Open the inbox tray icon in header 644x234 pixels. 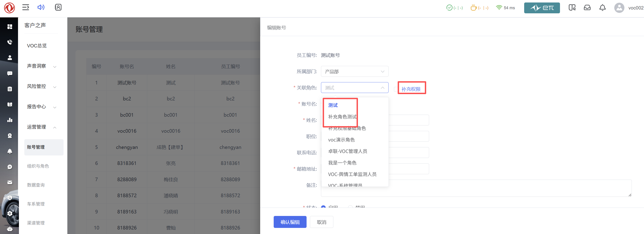click(587, 8)
